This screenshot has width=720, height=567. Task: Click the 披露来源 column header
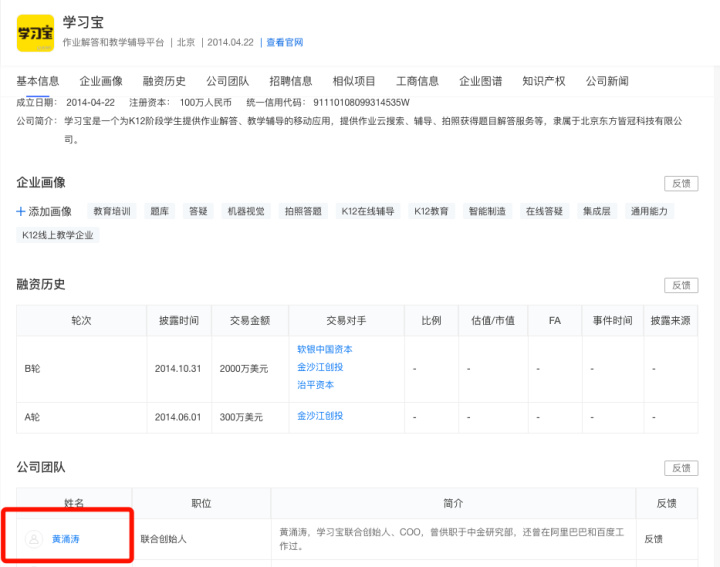pos(670,320)
